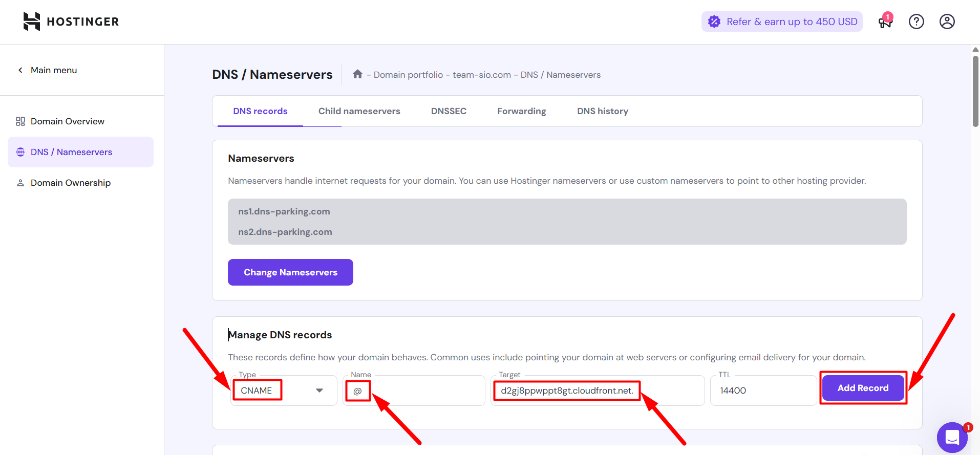Click the Name input field with @
The height and width of the screenshot is (455, 980).
[x=414, y=391]
